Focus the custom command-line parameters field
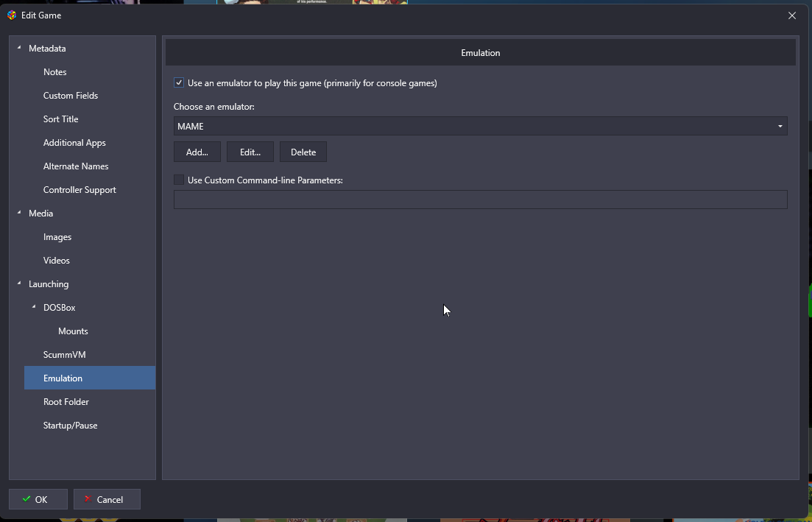Viewport: 812px width, 522px height. [480, 200]
